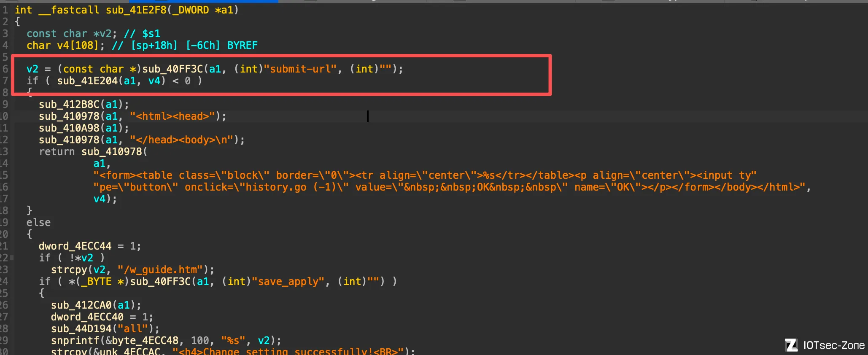
Task: Click the else keyword
Action: click(38, 222)
